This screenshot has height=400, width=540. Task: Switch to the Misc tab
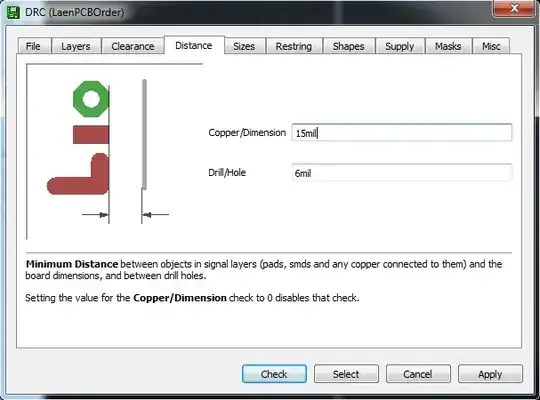click(x=491, y=46)
